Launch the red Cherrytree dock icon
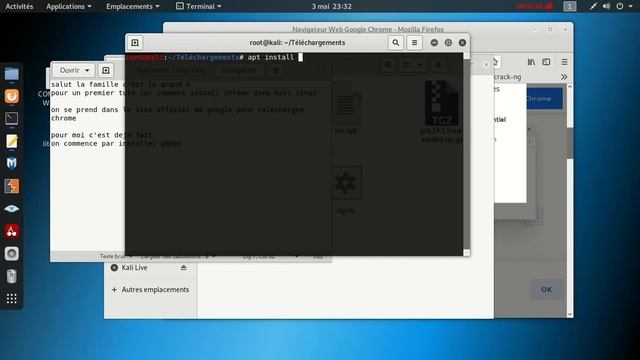Viewport: 640px width, 360px height. coord(11,231)
